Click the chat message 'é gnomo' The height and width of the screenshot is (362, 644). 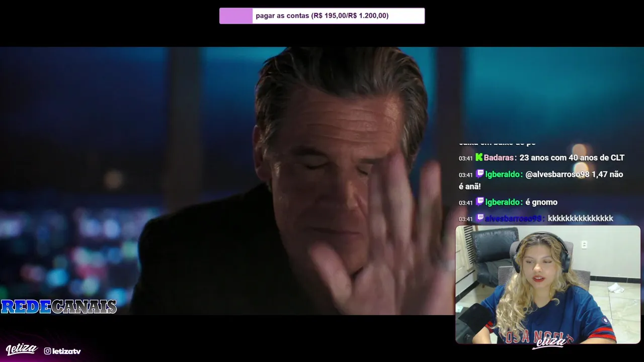[x=541, y=202]
